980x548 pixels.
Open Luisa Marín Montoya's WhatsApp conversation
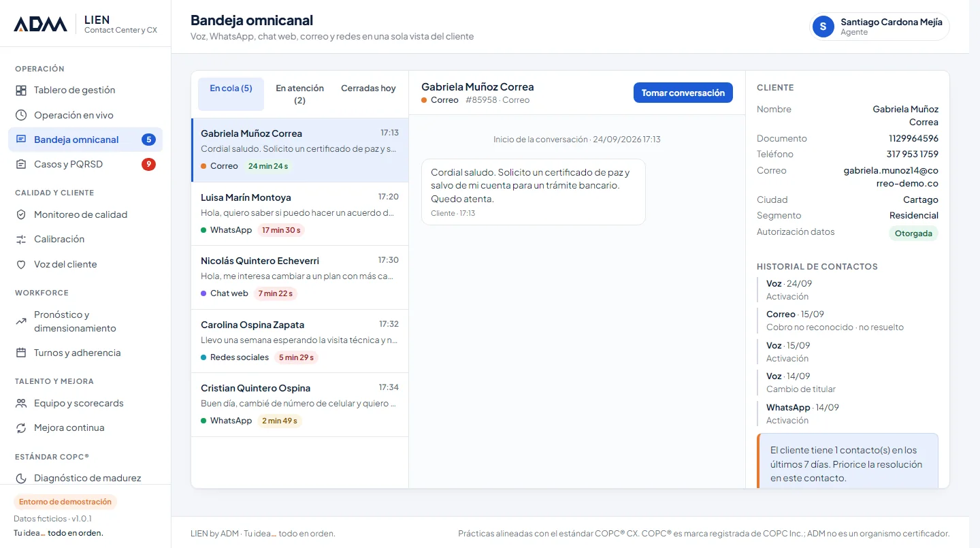coord(300,214)
